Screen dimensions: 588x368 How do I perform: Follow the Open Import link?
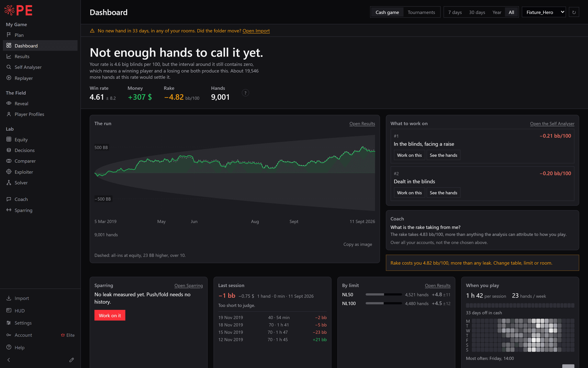tap(256, 31)
